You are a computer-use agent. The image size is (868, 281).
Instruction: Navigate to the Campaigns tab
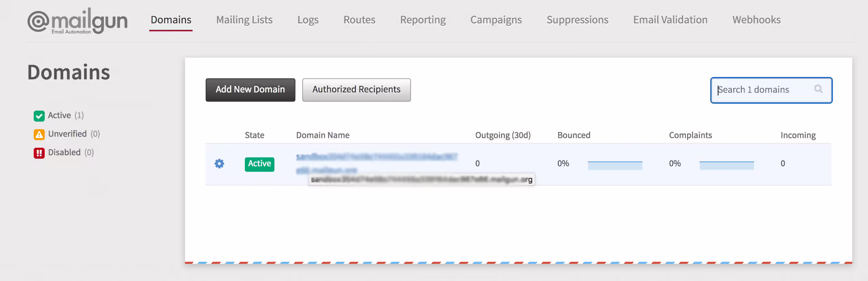[496, 20]
